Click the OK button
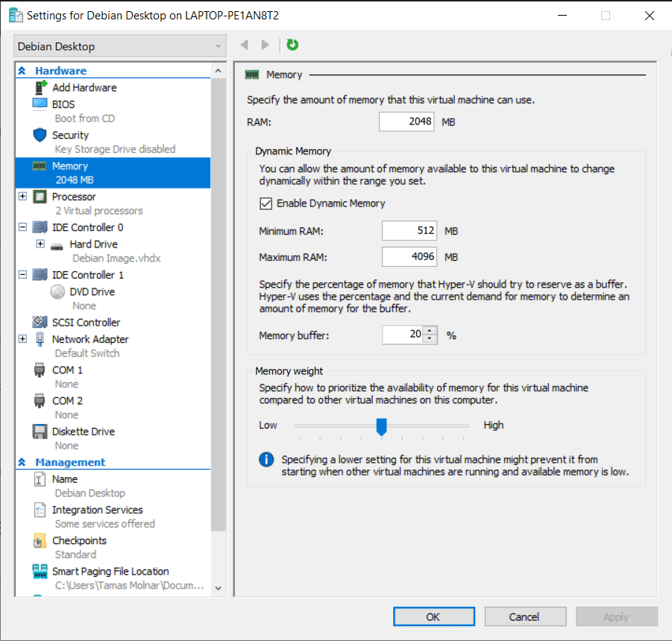This screenshot has height=641, width=672. [433, 616]
